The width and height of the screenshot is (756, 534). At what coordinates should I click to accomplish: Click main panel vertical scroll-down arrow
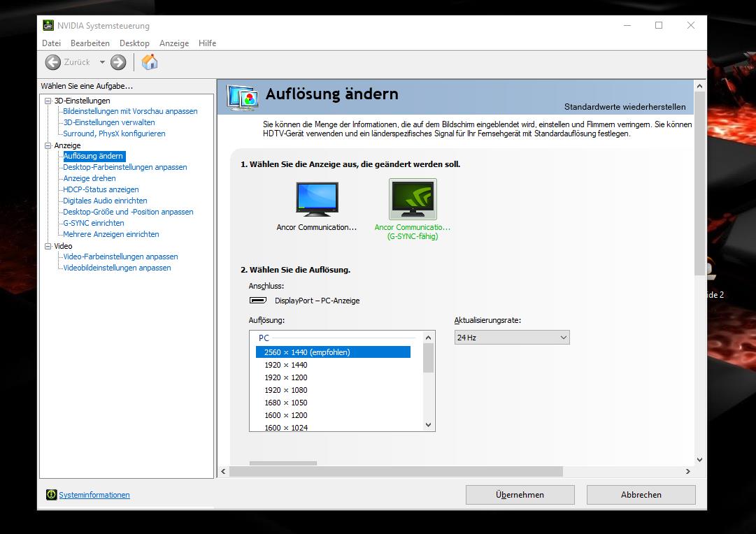click(699, 460)
